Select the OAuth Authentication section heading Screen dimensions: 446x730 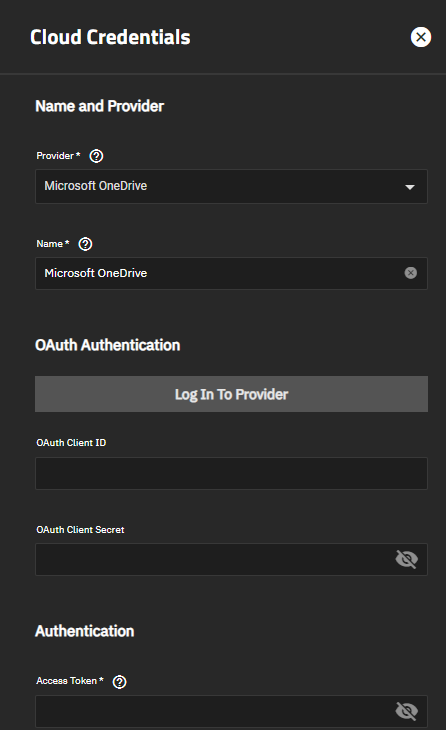click(x=108, y=345)
